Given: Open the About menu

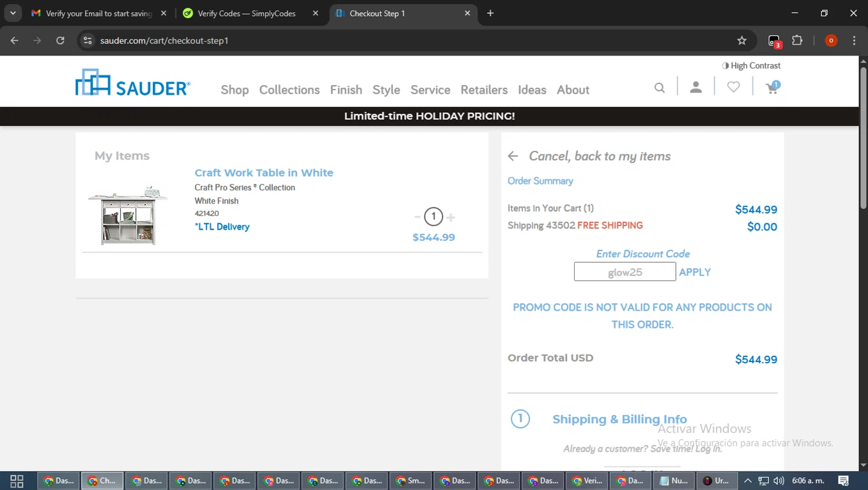Looking at the screenshot, I should [573, 90].
